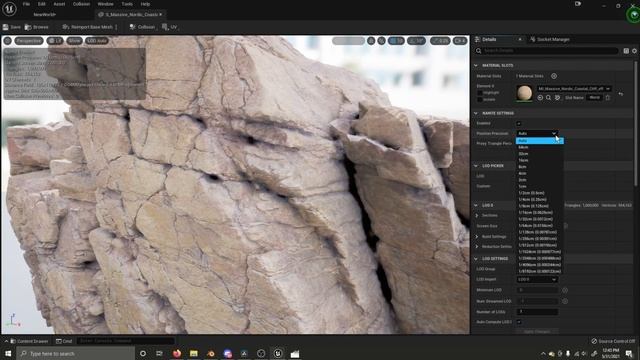Add override for Num Streamed LODs
Viewport: 640px width, 360px height.
(x=565, y=301)
